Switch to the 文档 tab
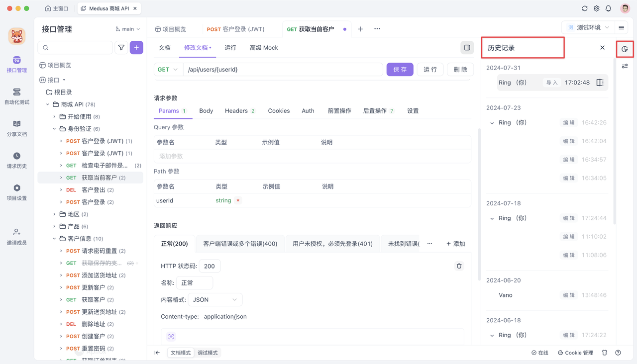This screenshot has height=364, width=637. [165, 48]
